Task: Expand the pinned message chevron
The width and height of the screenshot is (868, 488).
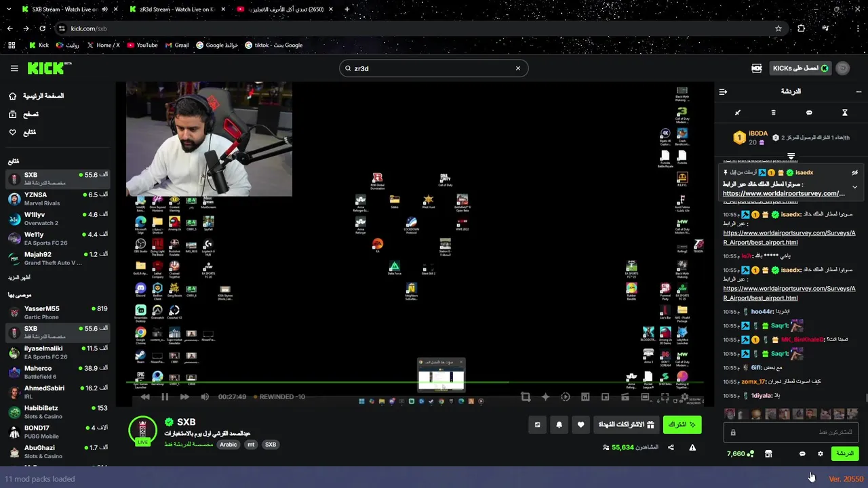Action: tap(854, 187)
